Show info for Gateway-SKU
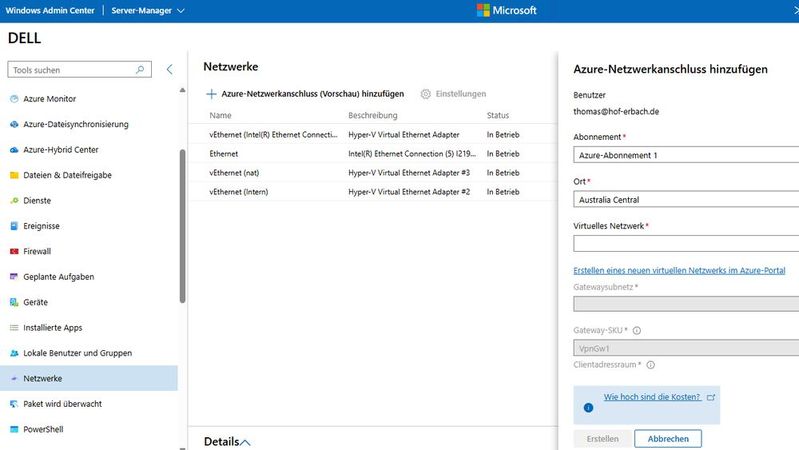This screenshot has width=799, height=450. pyautogui.click(x=636, y=331)
